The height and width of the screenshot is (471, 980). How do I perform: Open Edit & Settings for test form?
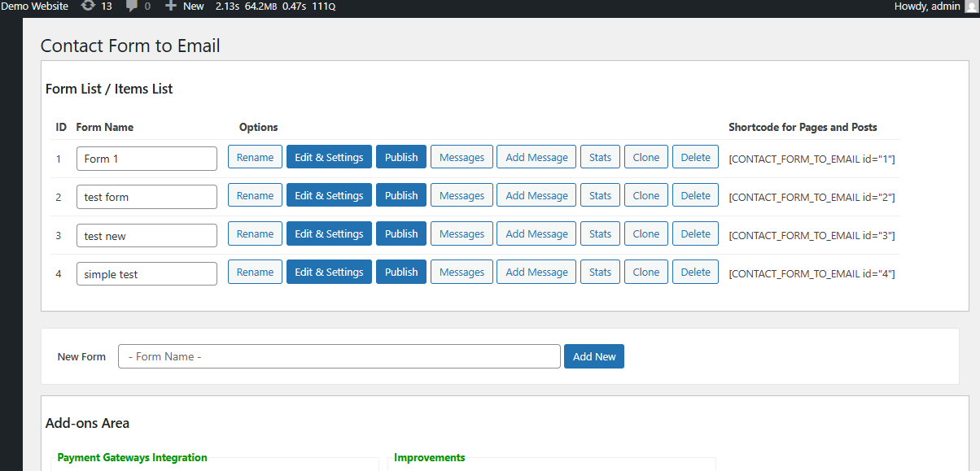pos(329,196)
